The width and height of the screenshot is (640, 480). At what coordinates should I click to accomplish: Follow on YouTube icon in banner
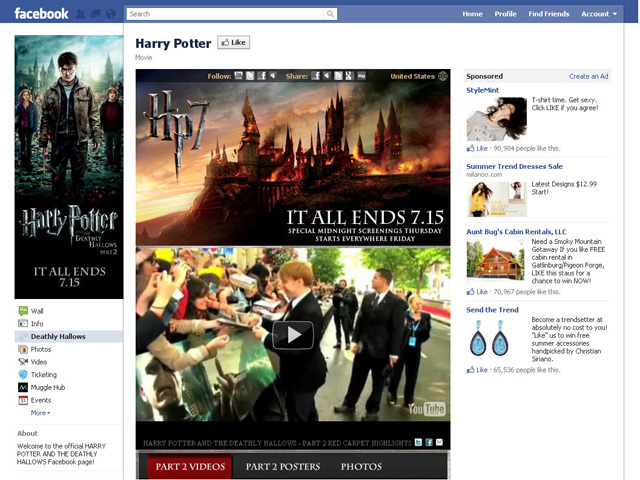click(x=238, y=76)
